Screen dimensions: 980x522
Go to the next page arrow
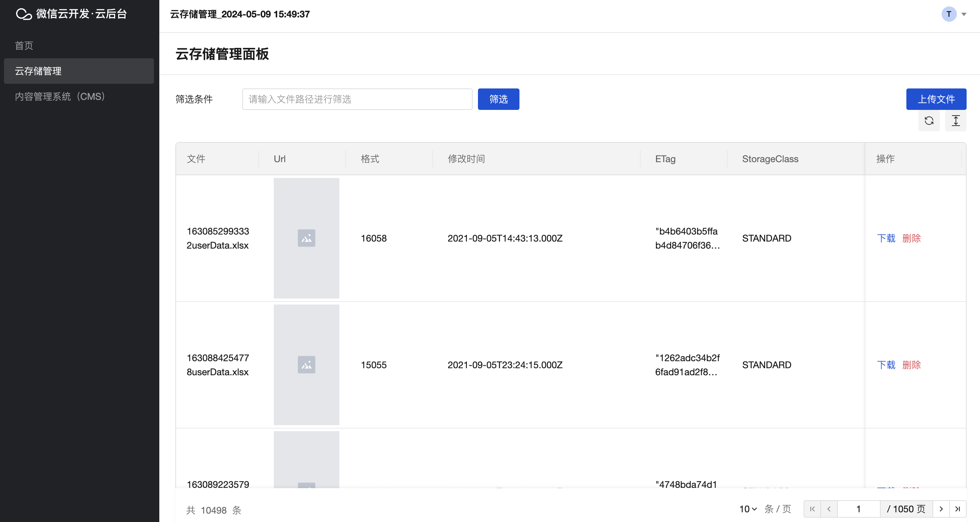point(941,509)
